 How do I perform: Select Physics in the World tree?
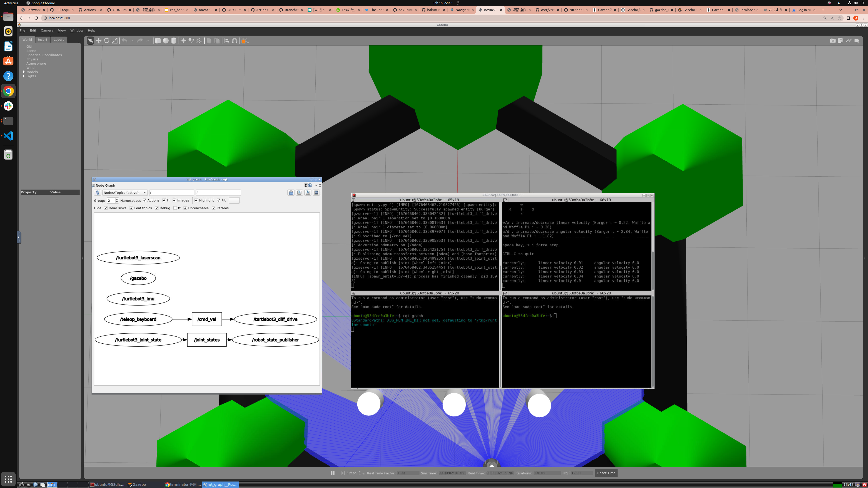click(x=32, y=59)
